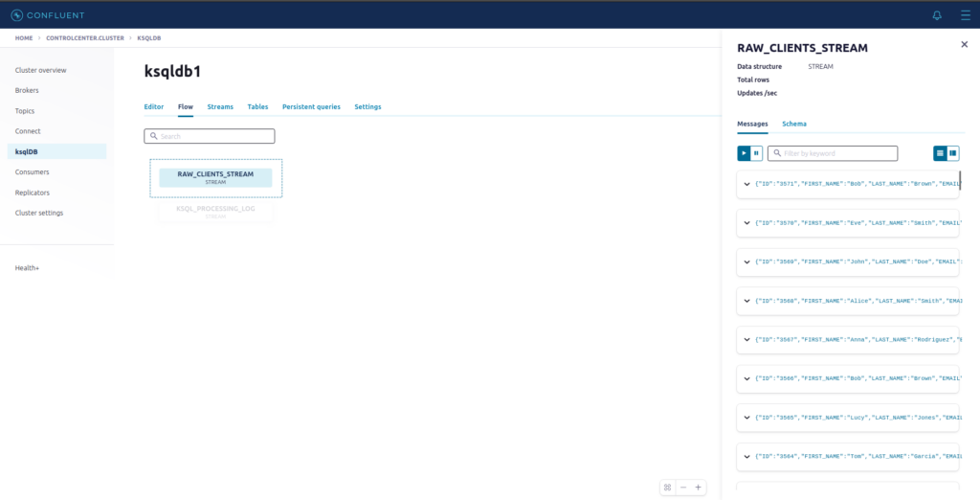Open the user account icon in header
Viewport: 980px width, 500px height.
(962, 15)
